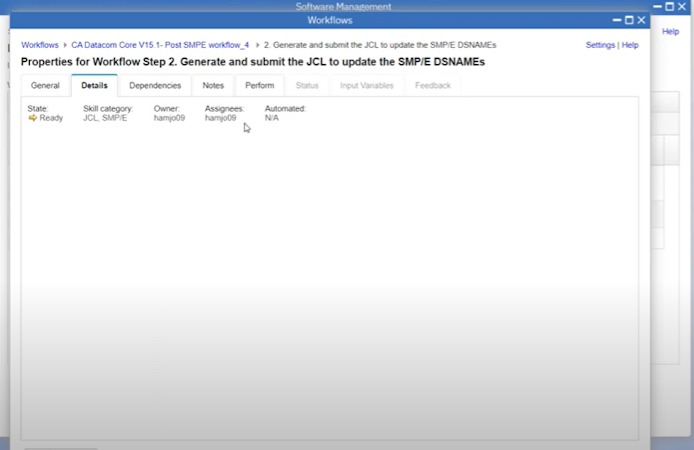Click the Properties for Workflow Step heading

pyautogui.click(x=253, y=62)
